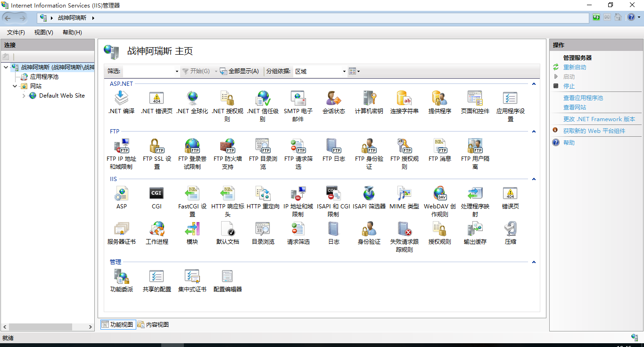Open the FTP SSL 设置 icon
644x347 pixels.
pyautogui.click(x=157, y=146)
